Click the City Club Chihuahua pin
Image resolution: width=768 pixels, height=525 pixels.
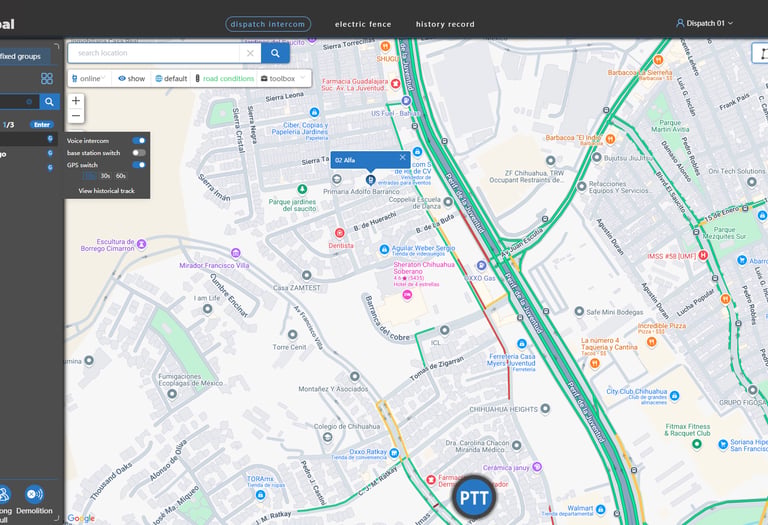coord(674,395)
